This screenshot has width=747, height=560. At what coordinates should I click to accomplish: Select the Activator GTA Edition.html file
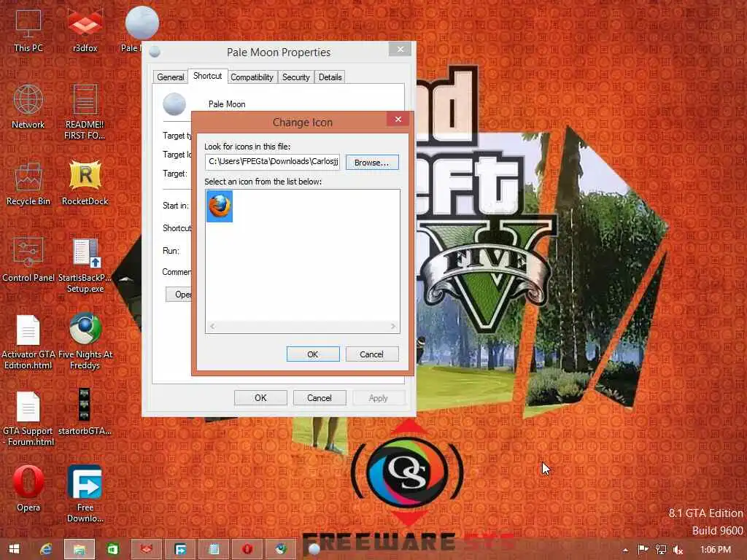[28, 342]
